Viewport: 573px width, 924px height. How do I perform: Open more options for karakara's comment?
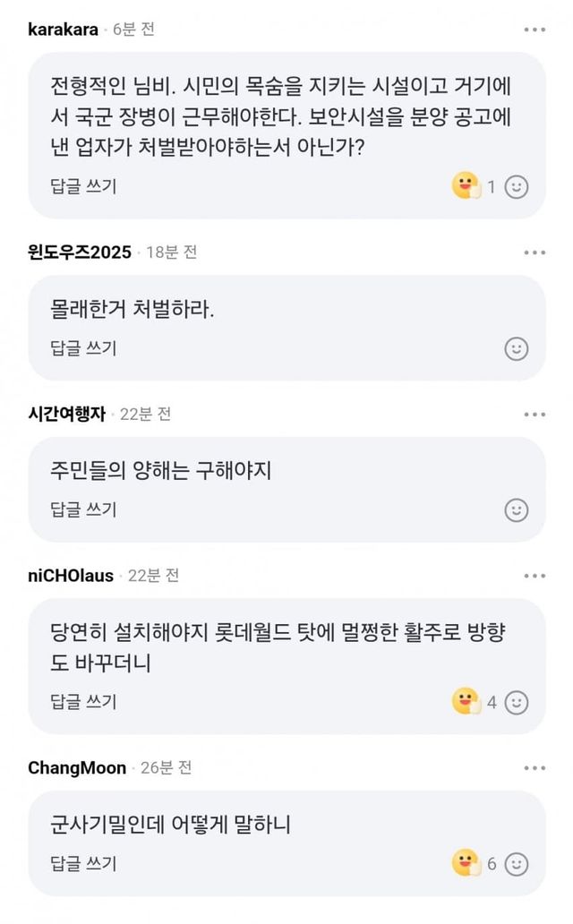pyautogui.click(x=535, y=30)
